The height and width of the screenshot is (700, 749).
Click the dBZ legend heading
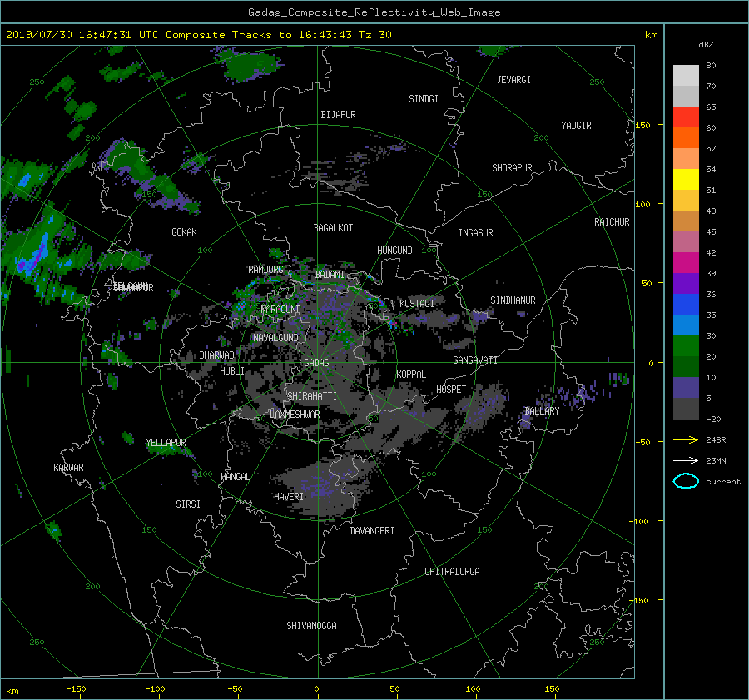click(706, 45)
